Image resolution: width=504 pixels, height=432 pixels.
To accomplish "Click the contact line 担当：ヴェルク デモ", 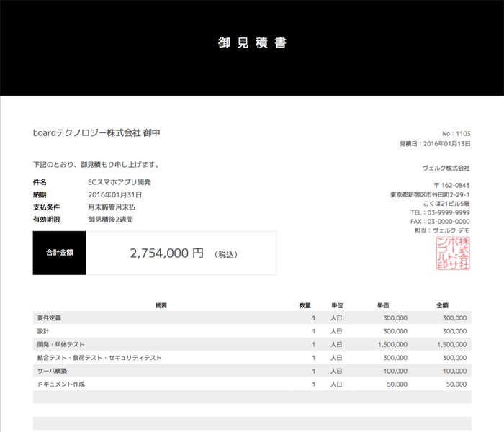I will click(x=442, y=230).
